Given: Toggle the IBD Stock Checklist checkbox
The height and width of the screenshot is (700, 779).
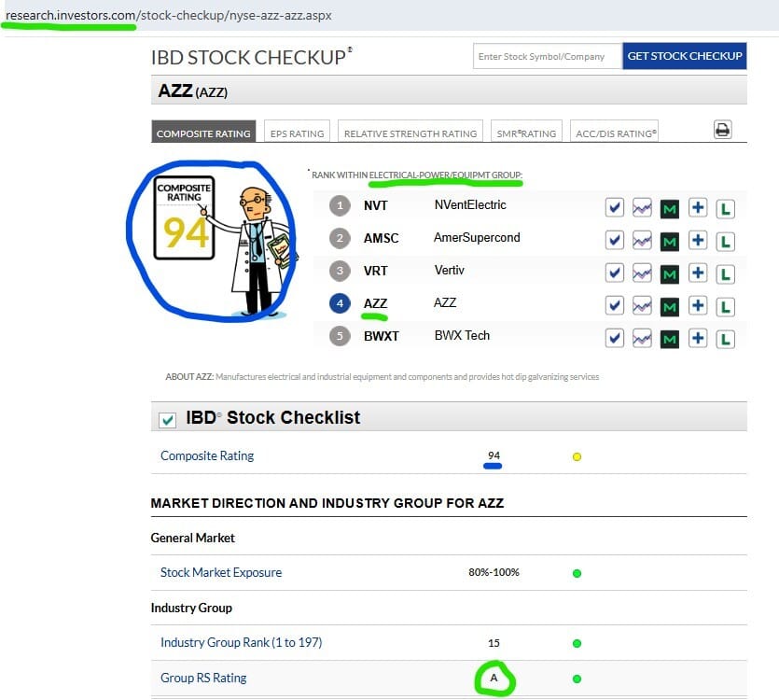Looking at the screenshot, I should coord(167,420).
